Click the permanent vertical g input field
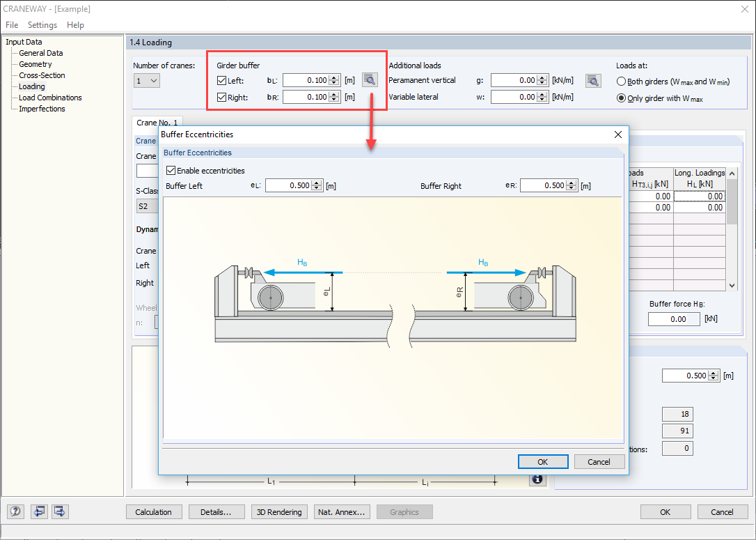 [x=514, y=80]
